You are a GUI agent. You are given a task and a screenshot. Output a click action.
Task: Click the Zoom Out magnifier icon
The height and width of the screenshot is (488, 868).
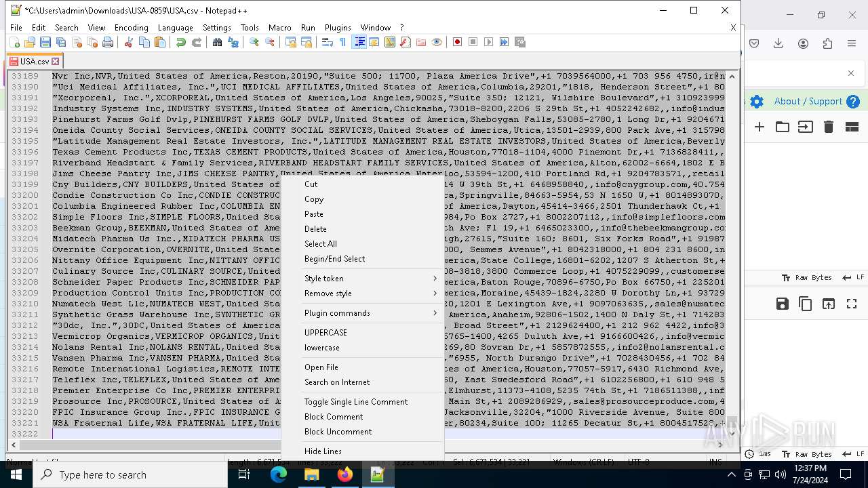[270, 42]
